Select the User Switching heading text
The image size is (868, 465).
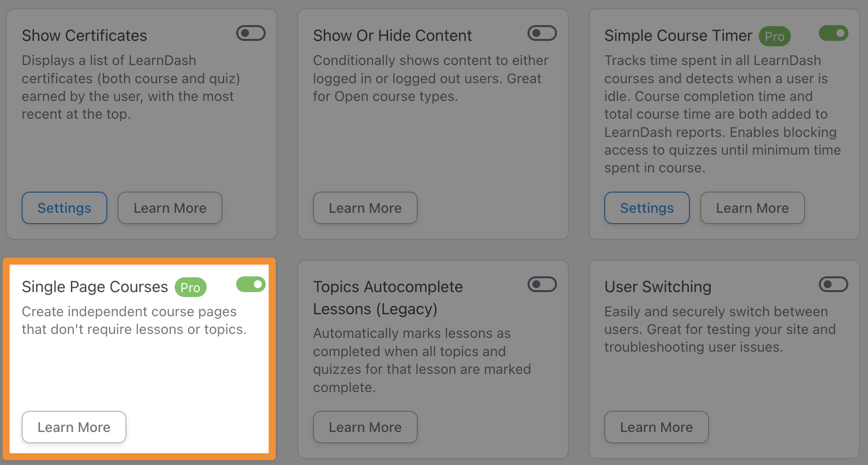[658, 287]
